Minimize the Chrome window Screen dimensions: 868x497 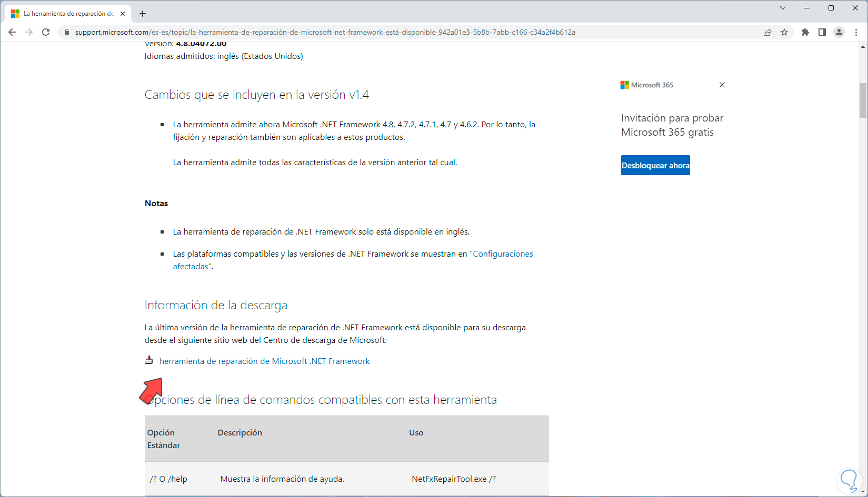[807, 8]
